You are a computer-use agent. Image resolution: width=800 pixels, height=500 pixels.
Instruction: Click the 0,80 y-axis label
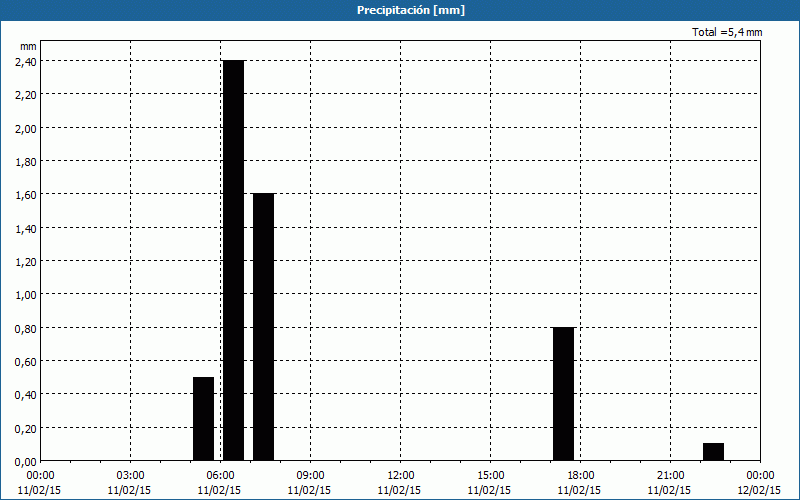coord(26,328)
